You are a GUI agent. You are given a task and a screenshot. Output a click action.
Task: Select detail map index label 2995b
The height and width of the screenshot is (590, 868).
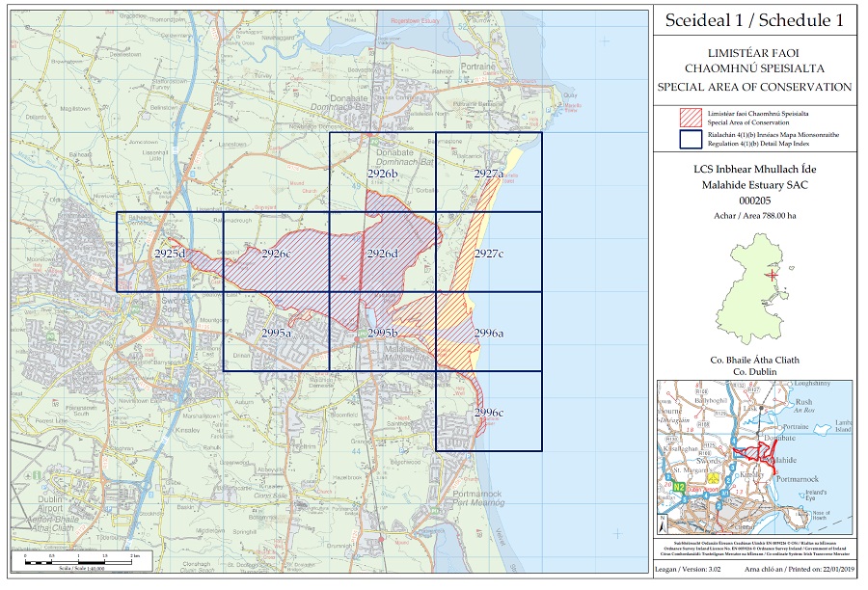coord(383,334)
